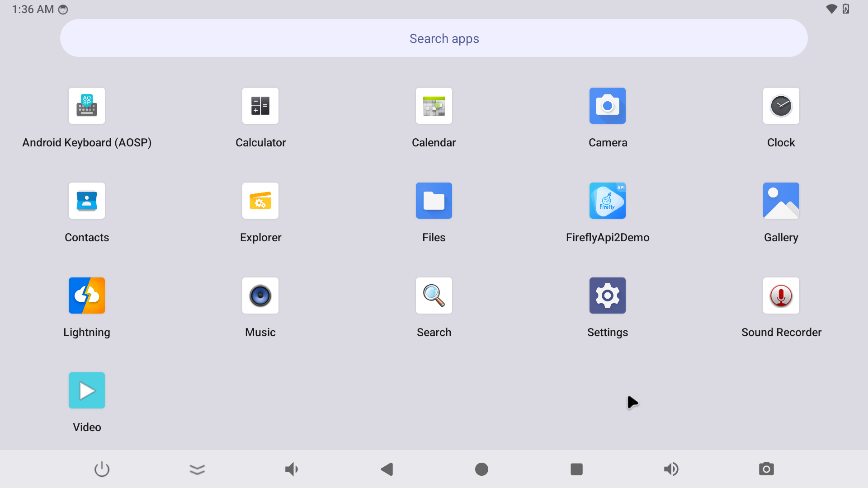Collapse the navigation bar with the chevron
The width and height of the screenshot is (868, 488).
[x=197, y=469]
